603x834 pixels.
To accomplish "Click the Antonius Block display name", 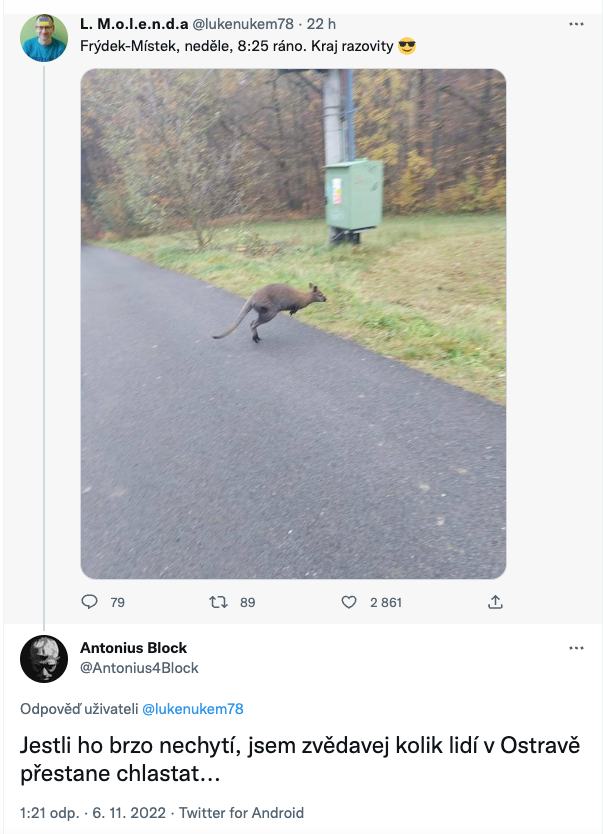I will pos(133,648).
